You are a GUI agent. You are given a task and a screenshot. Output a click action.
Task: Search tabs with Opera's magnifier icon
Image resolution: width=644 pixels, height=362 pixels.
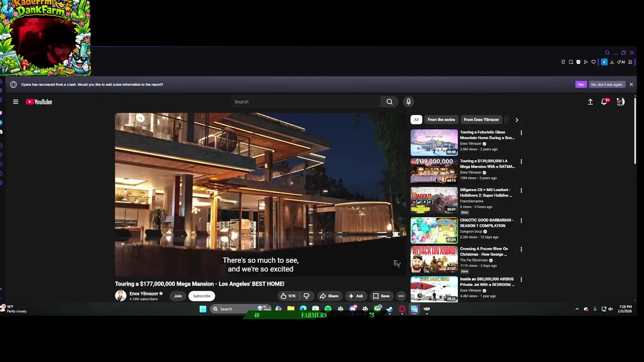[607, 52]
